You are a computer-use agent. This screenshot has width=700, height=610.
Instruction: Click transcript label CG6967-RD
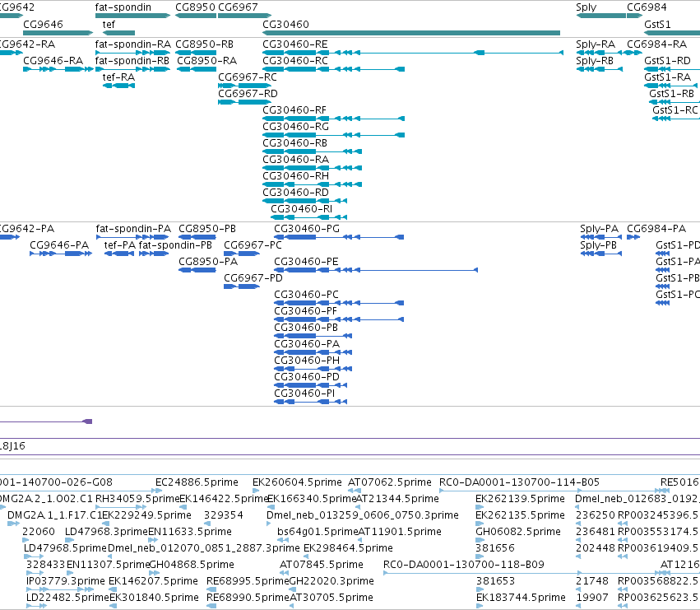(248, 94)
